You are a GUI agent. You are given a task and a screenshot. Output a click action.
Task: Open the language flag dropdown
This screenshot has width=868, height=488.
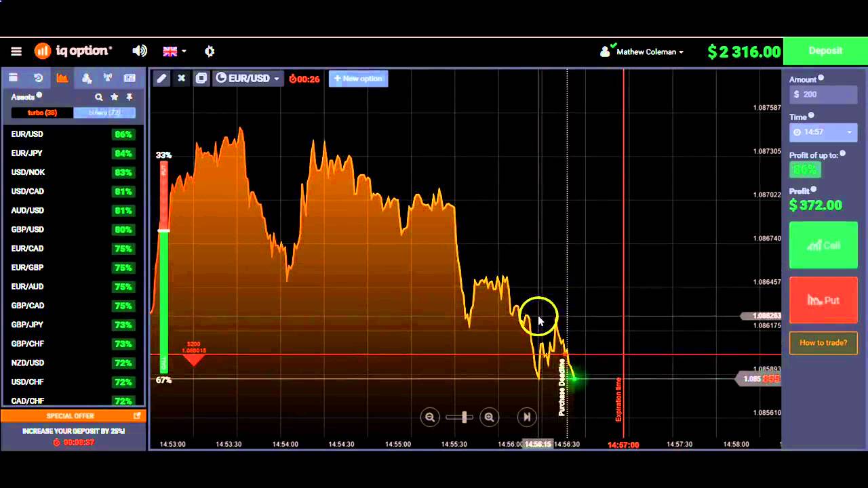coord(174,51)
